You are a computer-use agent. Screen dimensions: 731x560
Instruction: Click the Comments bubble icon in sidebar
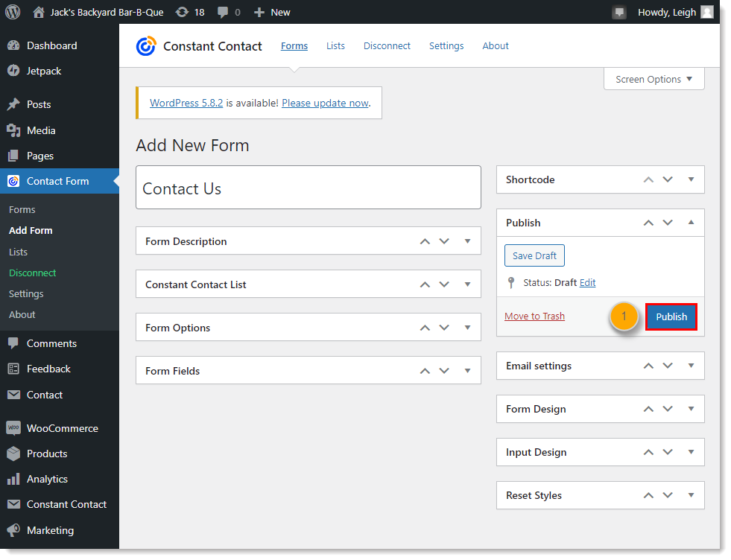13,343
